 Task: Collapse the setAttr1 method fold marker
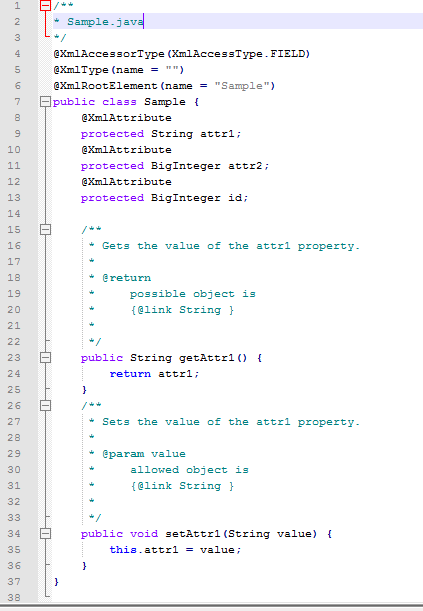46,533
